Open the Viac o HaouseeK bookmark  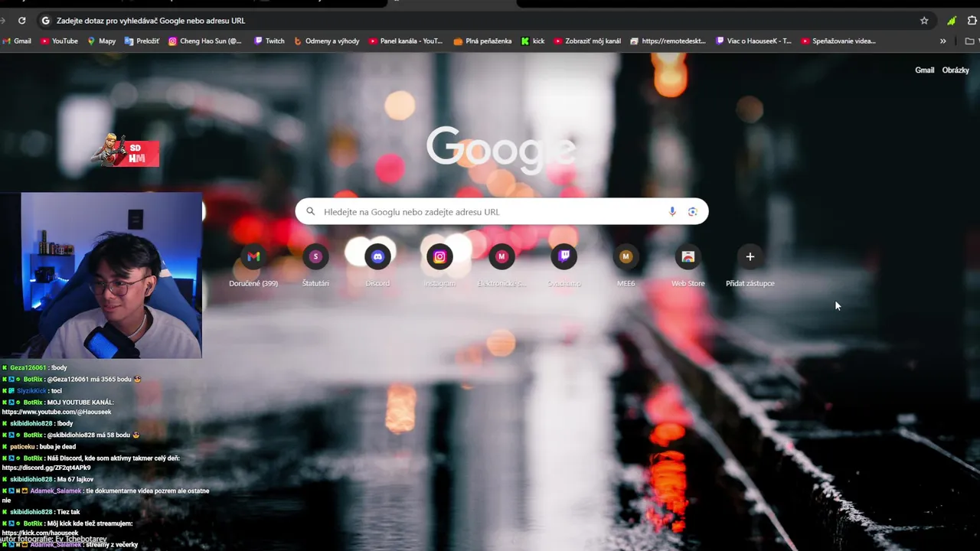[753, 41]
